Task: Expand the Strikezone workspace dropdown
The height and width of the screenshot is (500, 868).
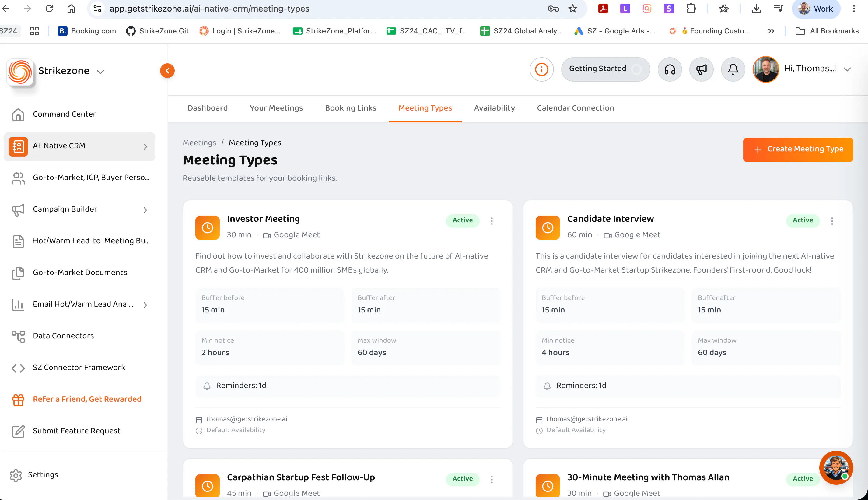Action: [x=100, y=72]
